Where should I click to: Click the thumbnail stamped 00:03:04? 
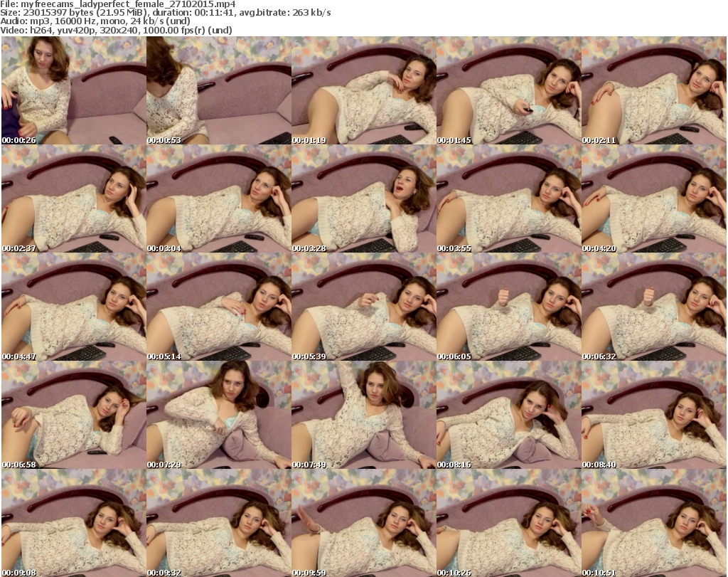point(219,198)
